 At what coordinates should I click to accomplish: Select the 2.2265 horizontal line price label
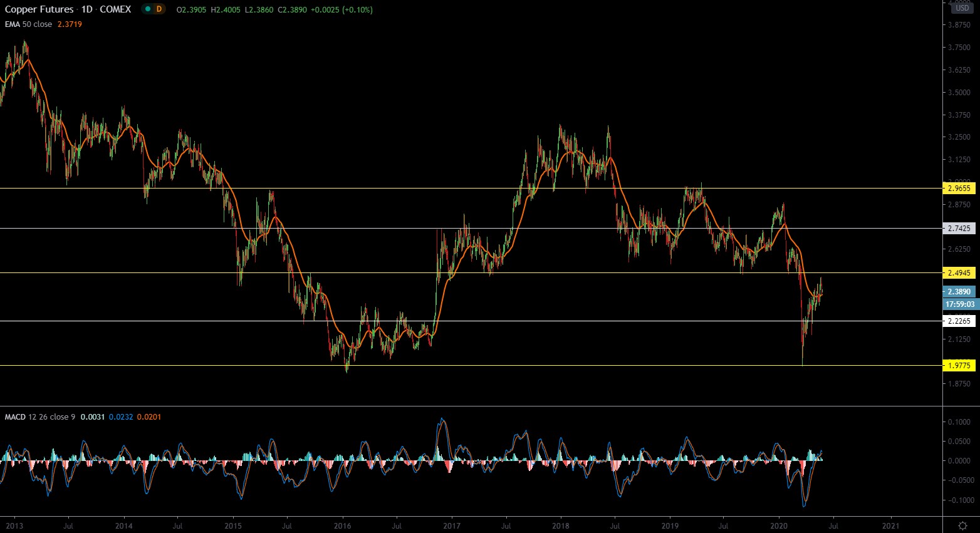tap(959, 321)
